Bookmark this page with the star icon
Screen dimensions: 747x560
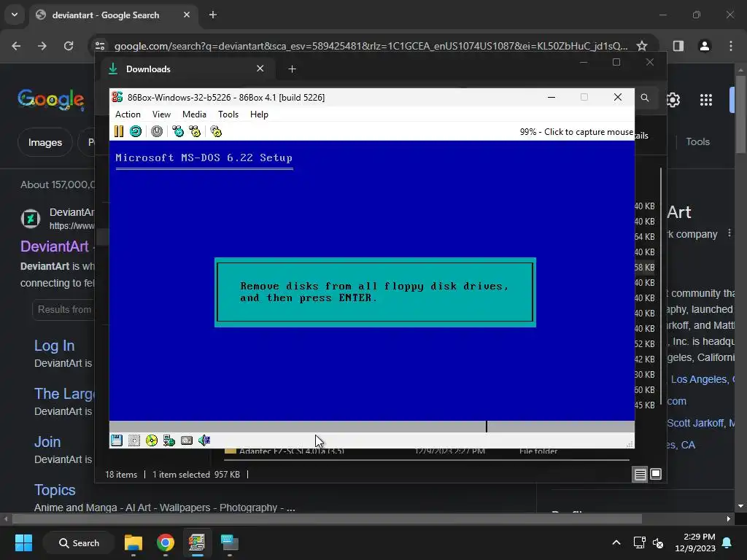[642, 46]
